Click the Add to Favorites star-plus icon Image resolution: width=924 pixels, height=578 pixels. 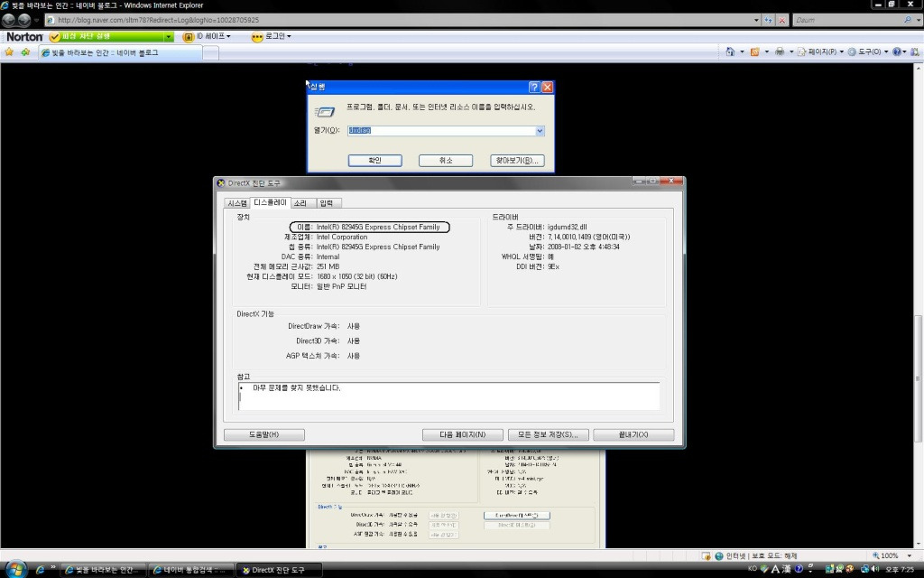coord(25,52)
